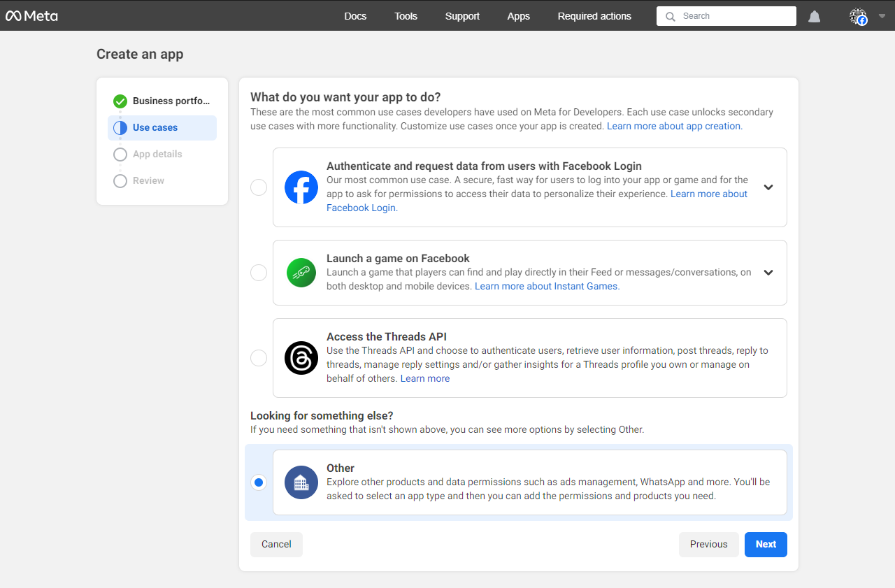Go to the Use cases step
Image resolution: width=895 pixels, height=588 pixels.
(x=155, y=128)
